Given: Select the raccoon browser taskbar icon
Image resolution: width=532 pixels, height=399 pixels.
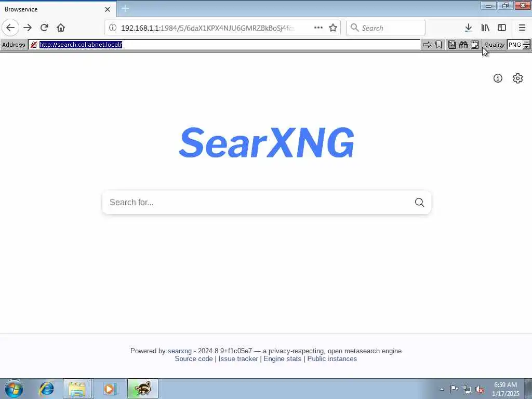Looking at the screenshot, I should point(143,389).
